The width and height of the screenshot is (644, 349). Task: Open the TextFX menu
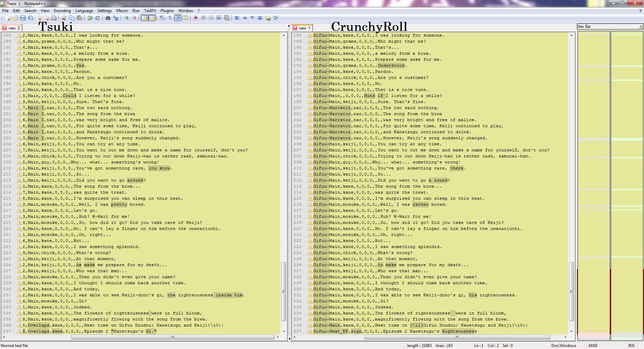(x=150, y=11)
